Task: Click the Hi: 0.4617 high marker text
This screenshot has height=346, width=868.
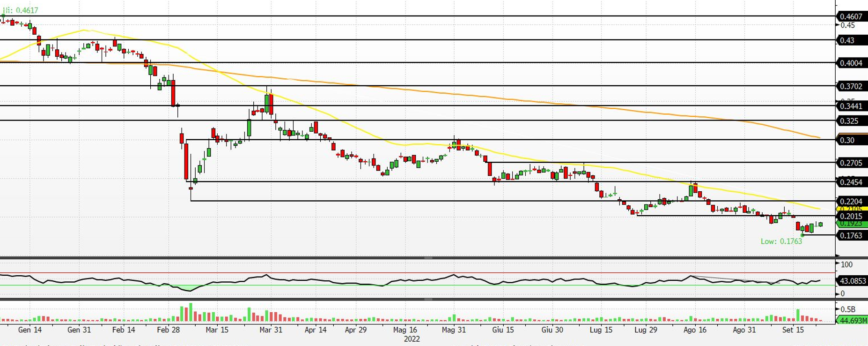Action: click(21, 10)
